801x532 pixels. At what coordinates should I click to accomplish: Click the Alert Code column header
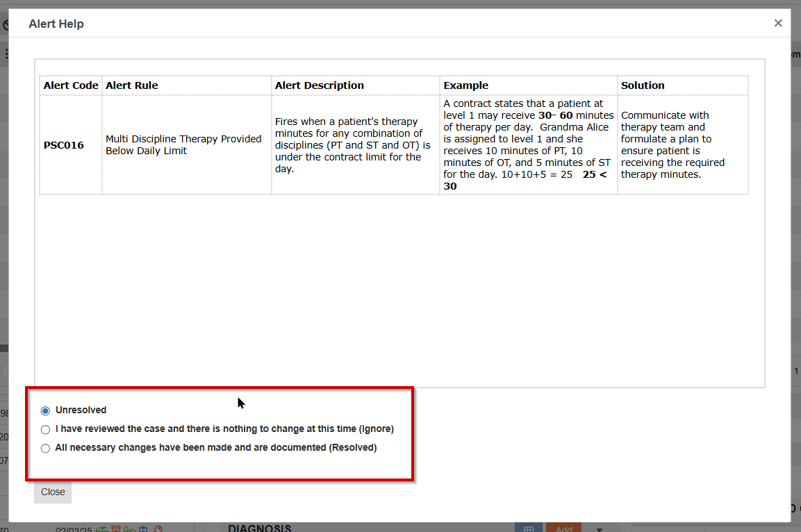[x=70, y=85]
